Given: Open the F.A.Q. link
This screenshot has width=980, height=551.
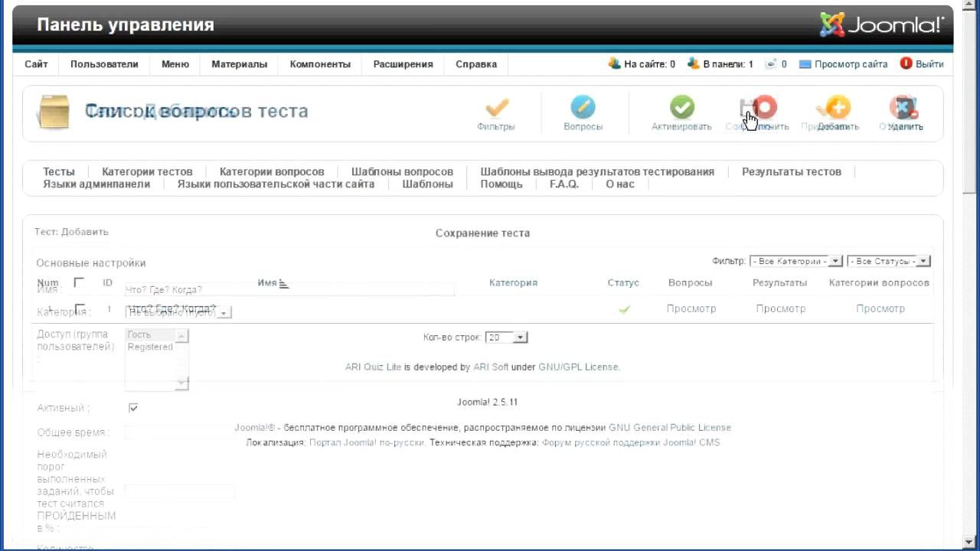Looking at the screenshot, I should (564, 184).
